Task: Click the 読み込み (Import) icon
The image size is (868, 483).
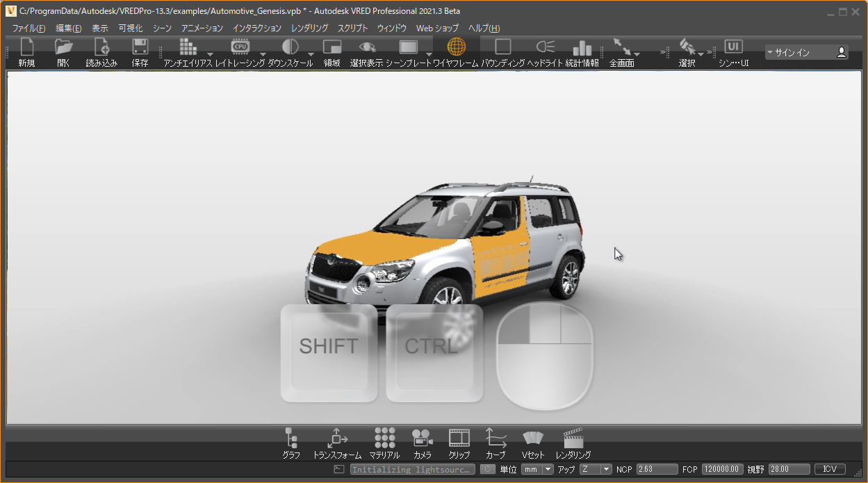Action: [x=102, y=47]
